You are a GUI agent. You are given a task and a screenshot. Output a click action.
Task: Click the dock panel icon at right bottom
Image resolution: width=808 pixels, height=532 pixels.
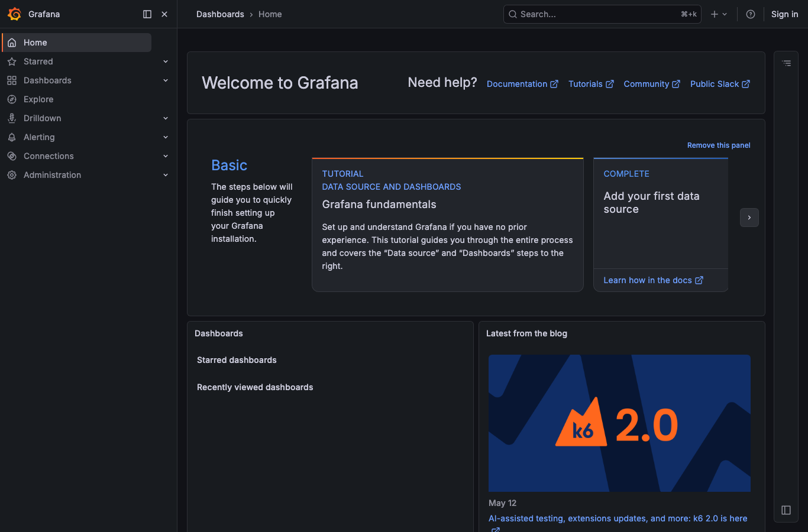coord(786,510)
